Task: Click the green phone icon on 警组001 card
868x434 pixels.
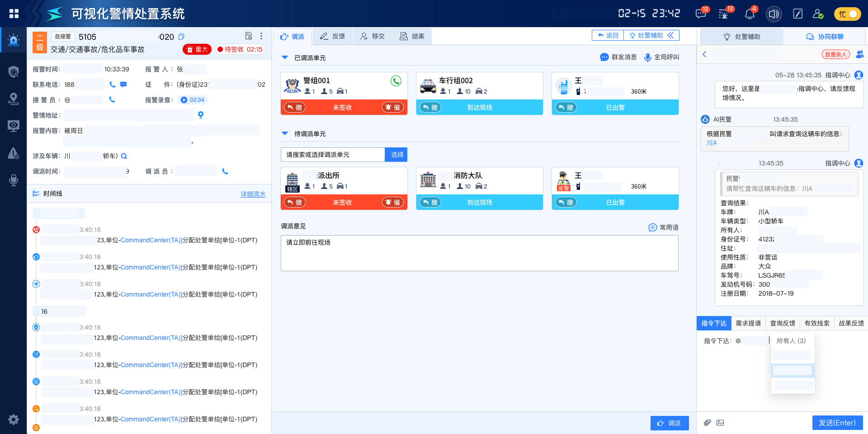Action: [396, 81]
